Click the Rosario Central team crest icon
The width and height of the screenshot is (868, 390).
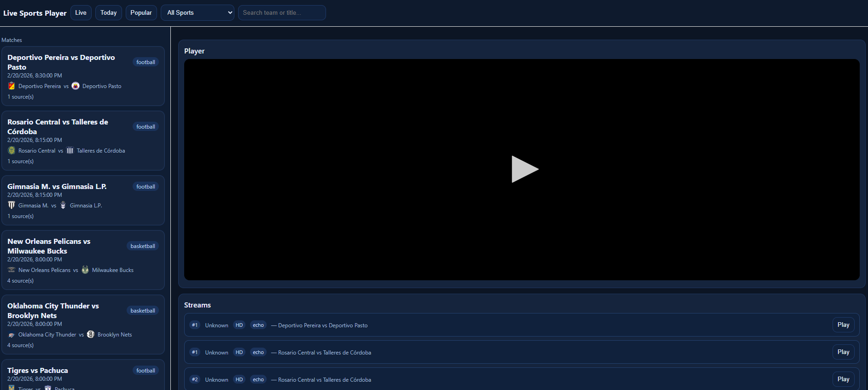click(12, 150)
